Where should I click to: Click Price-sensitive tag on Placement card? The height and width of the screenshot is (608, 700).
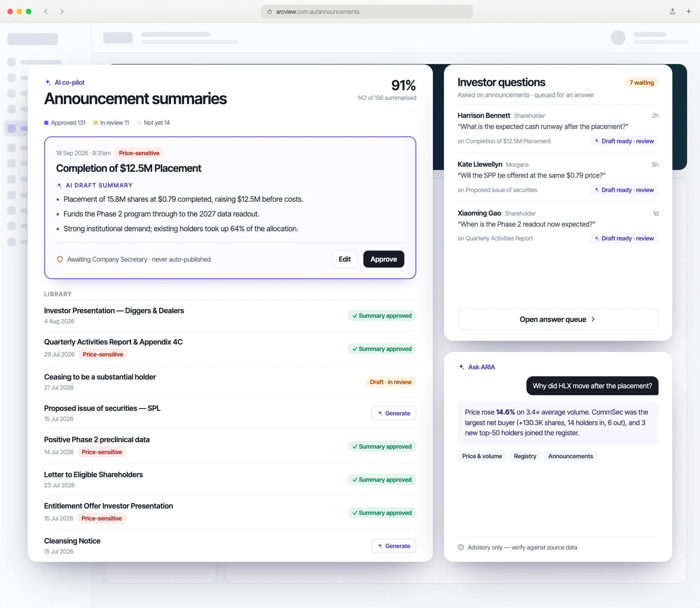[139, 153]
